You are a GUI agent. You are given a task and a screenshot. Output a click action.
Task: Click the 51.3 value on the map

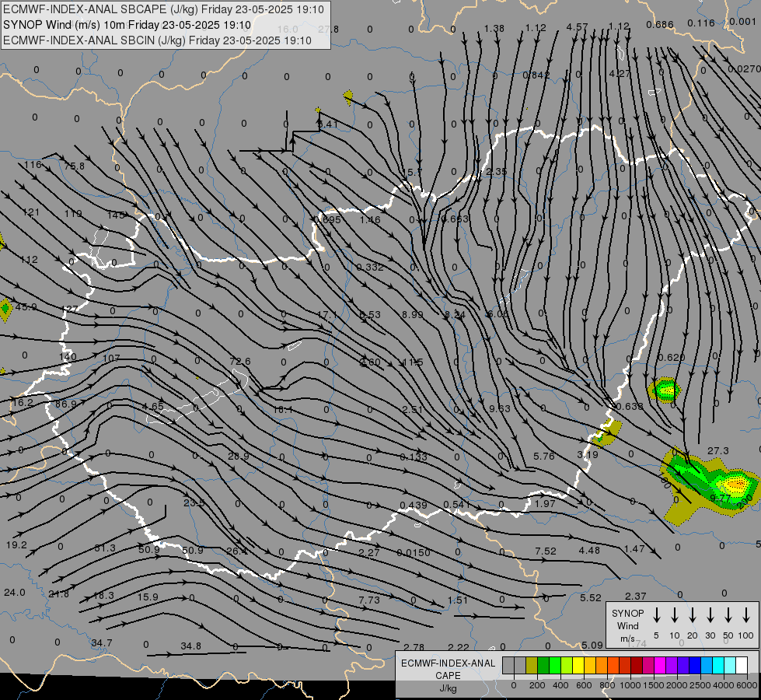[105, 548]
